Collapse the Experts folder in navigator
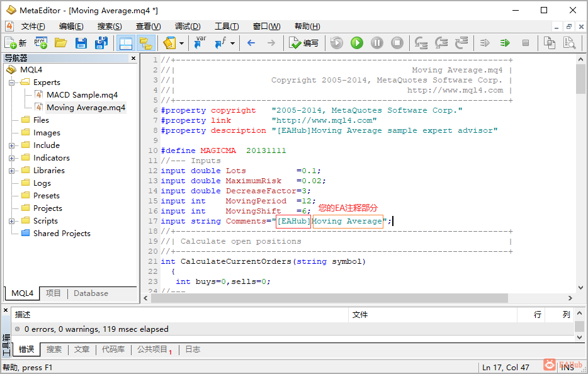This screenshot has width=588, height=374. pyautogui.click(x=12, y=82)
